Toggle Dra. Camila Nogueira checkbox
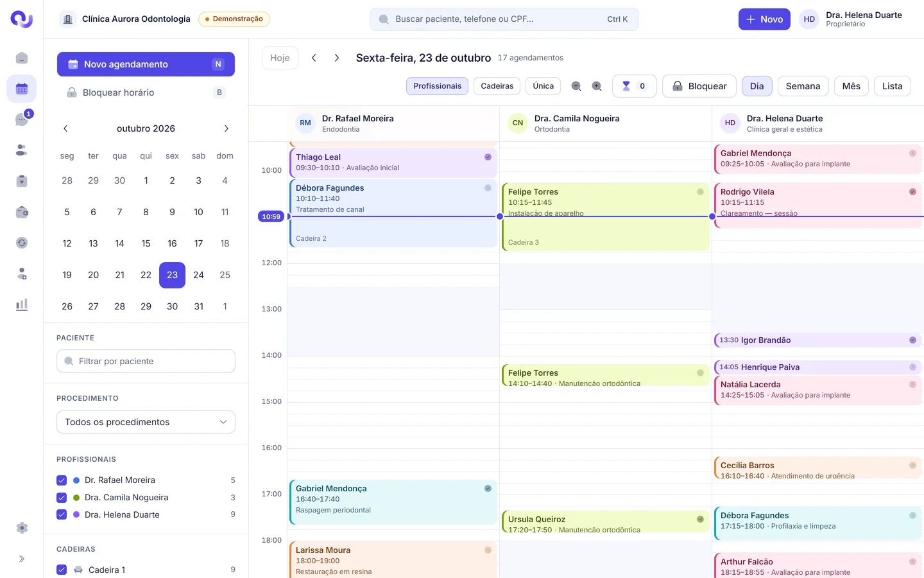The width and height of the screenshot is (924, 578). [62, 498]
